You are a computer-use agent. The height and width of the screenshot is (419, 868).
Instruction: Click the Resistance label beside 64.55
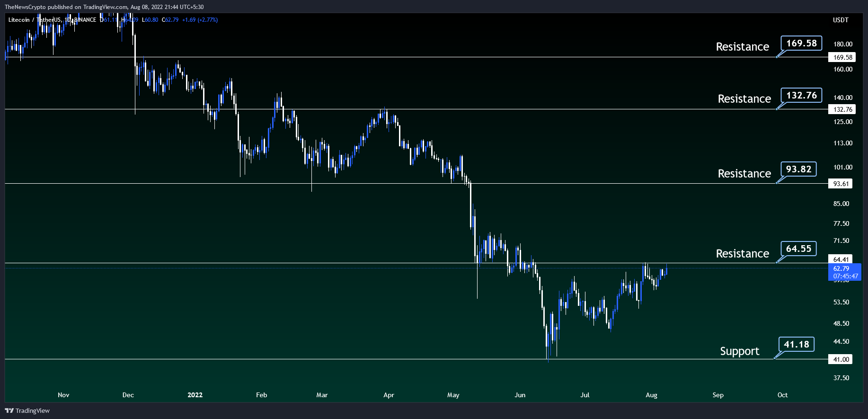[742, 254]
